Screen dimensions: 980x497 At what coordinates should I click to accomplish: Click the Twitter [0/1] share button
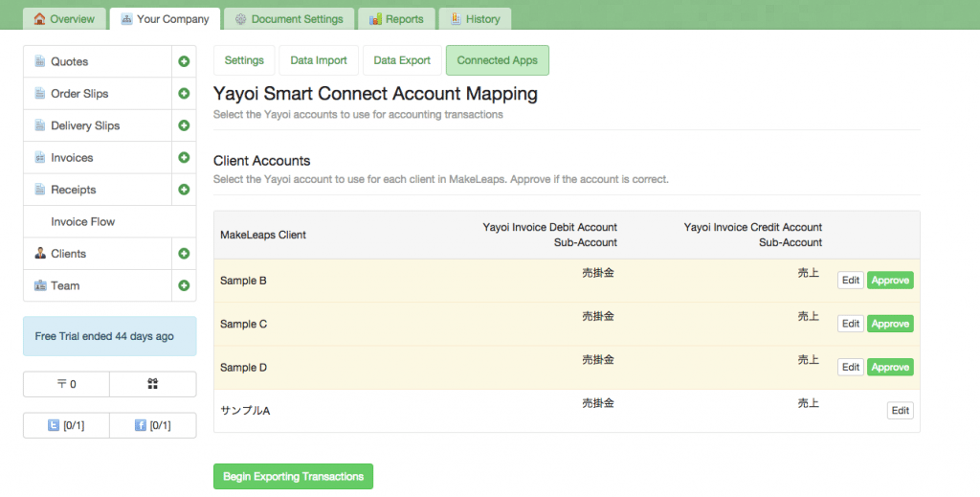point(66,425)
